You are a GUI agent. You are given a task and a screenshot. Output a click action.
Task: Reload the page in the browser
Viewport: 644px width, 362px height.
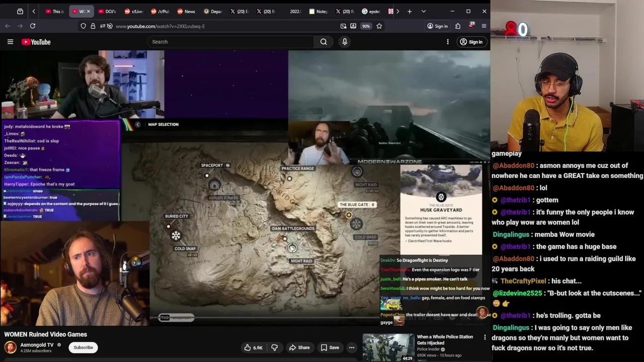click(33, 26)
